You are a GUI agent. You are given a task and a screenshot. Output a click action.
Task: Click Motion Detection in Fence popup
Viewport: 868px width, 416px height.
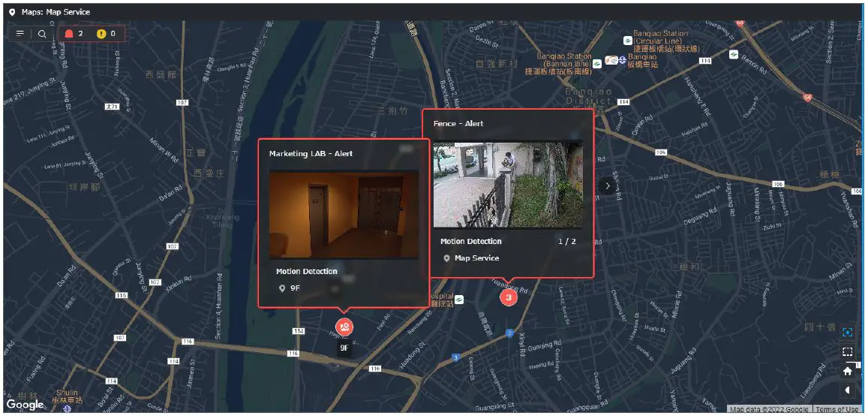[471, 242]
